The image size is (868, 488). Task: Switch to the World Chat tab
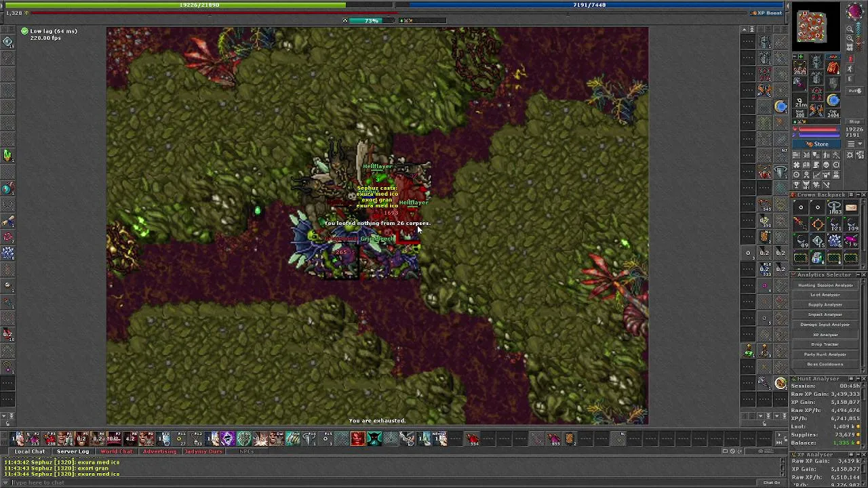tap(116, 451)
